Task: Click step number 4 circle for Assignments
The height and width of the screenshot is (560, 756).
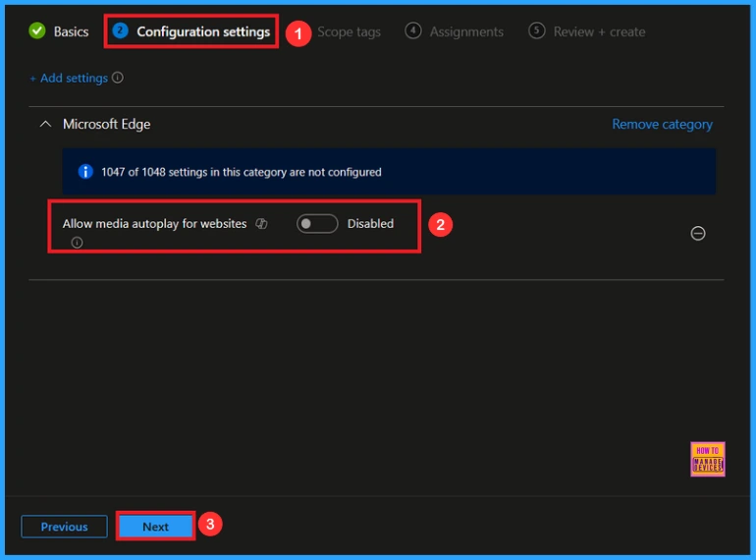Action: point(412,30)
